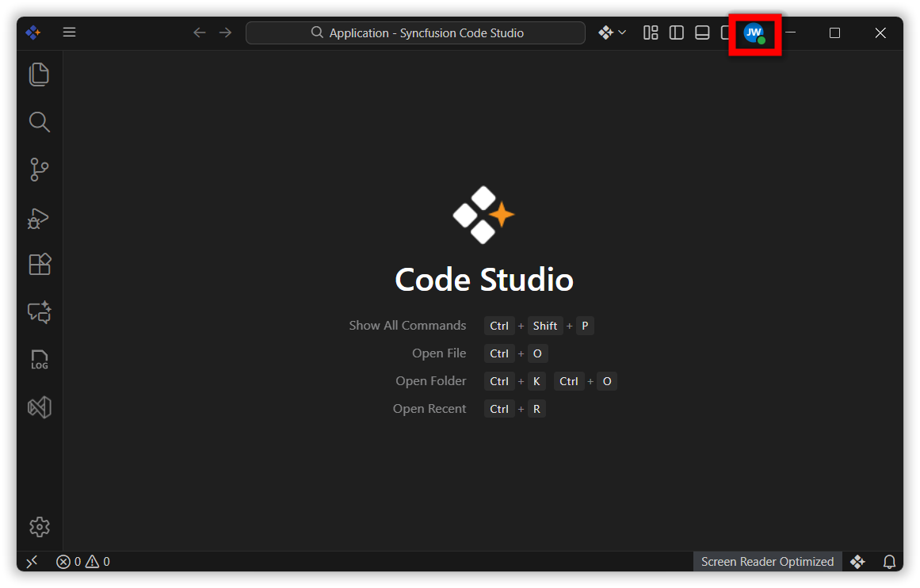
Task: Open the Explorer view in the sidebar
Action: tap(39, 74)
